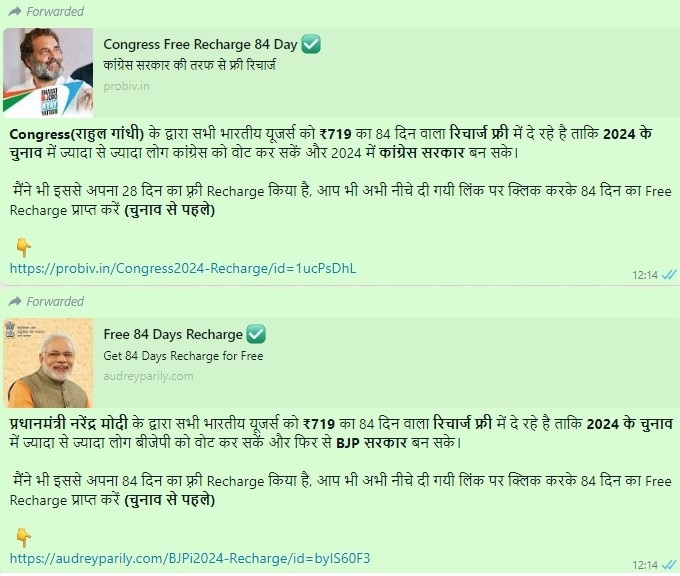This screenshot has height=576, width=680.
Task: Click the audreyparily.com domain in preview card
Action: (x=148, y=376)
